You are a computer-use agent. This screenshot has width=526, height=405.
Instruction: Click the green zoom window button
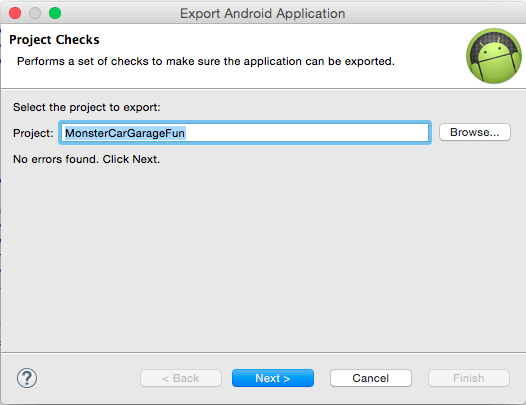[x=55, y=13]
